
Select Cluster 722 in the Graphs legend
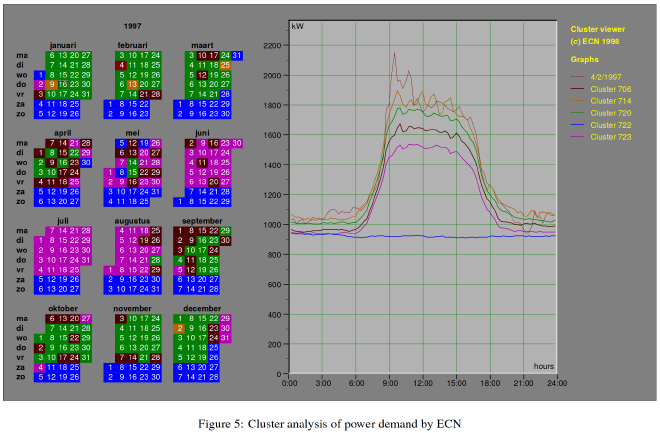[610, 125]
